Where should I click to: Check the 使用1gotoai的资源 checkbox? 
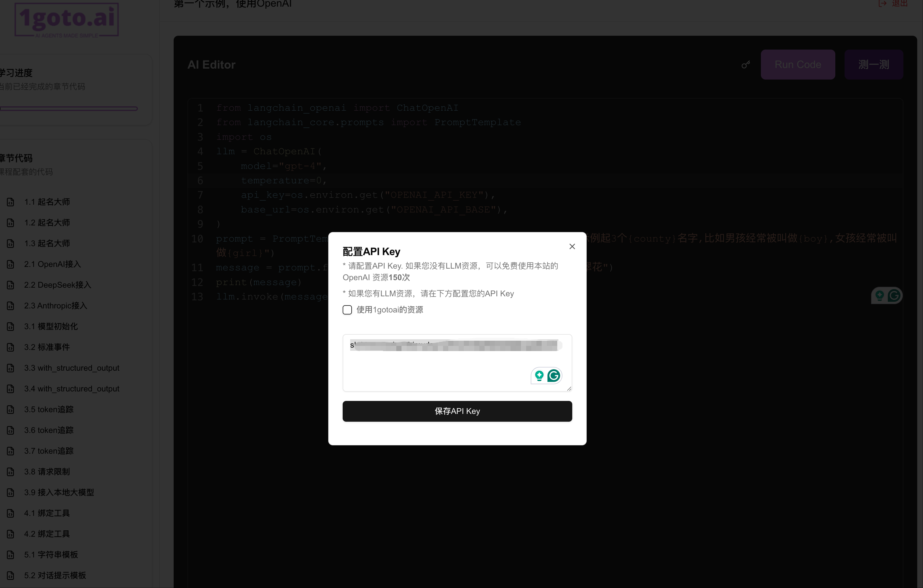pos(347,310)
